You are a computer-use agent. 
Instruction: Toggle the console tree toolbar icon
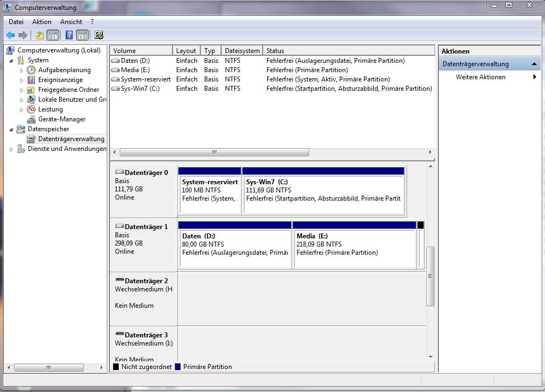click(52, 35)
